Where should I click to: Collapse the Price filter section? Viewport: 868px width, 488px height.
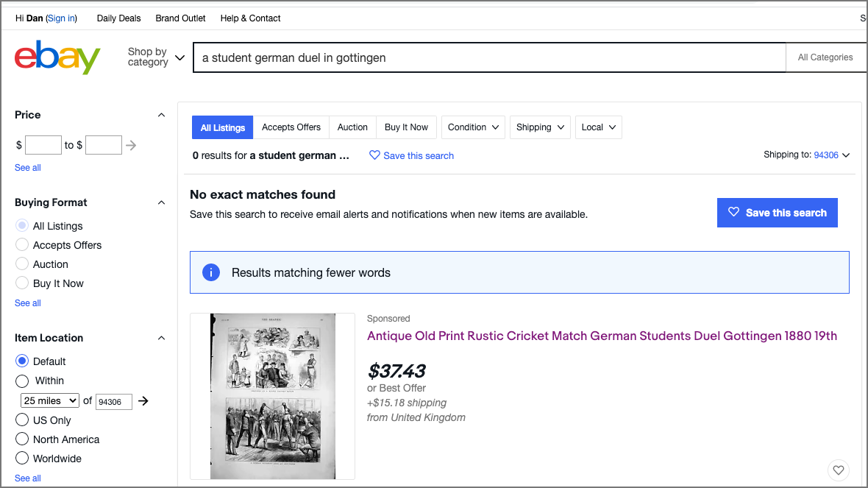coord(161,115)
